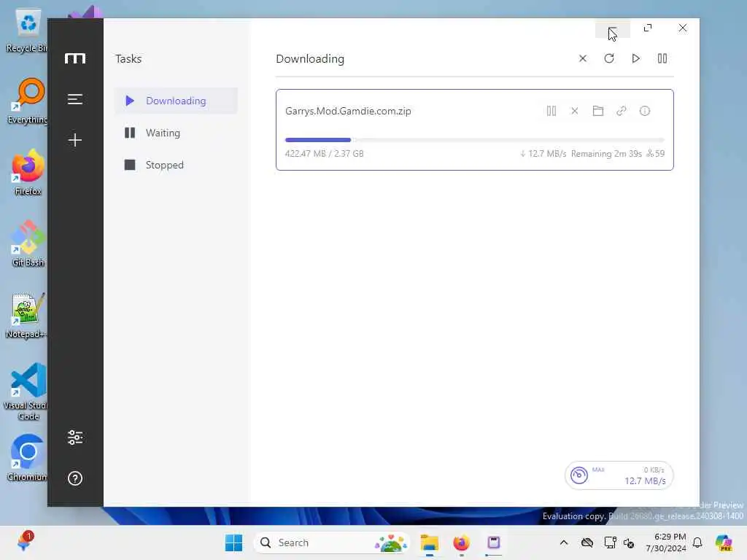Open the task list menu icon
Image resolution: width=747 pixels, height=560 pixels.
click(x=75, y=99)
